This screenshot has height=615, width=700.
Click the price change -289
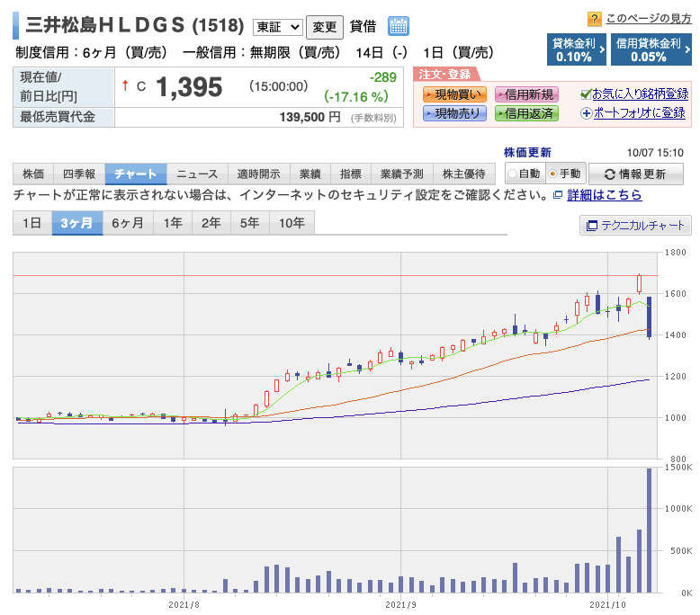pyautogui.click(x=383, y=77)
